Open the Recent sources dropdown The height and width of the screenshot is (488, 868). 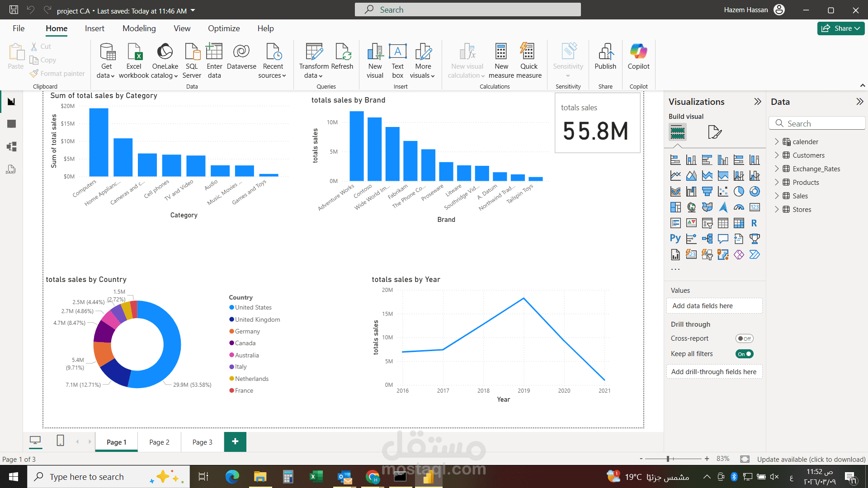273,61
